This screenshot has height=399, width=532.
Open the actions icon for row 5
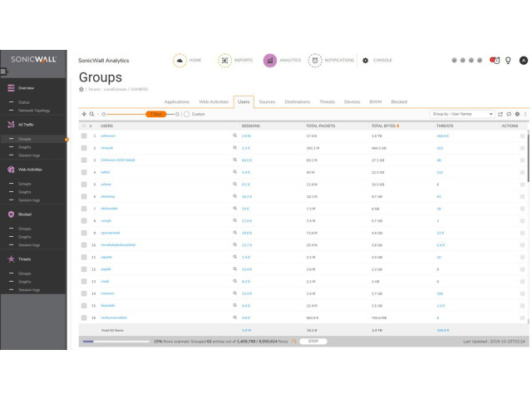click(522, 185)
